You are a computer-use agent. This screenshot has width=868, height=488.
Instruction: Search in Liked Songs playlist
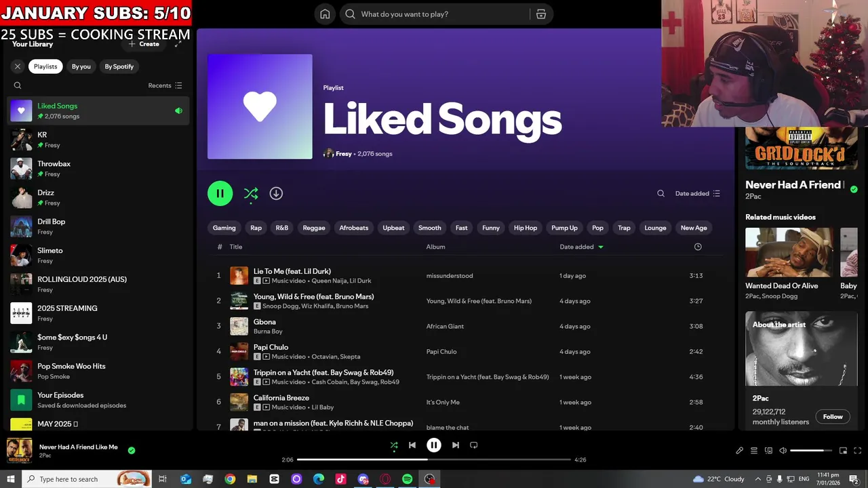(x=660, y=193)
